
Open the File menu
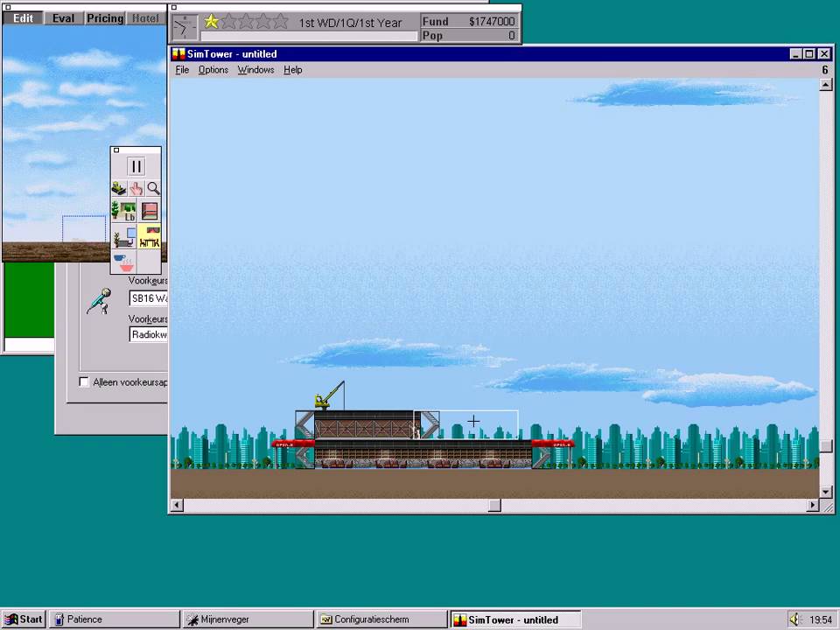click(182, 70)
